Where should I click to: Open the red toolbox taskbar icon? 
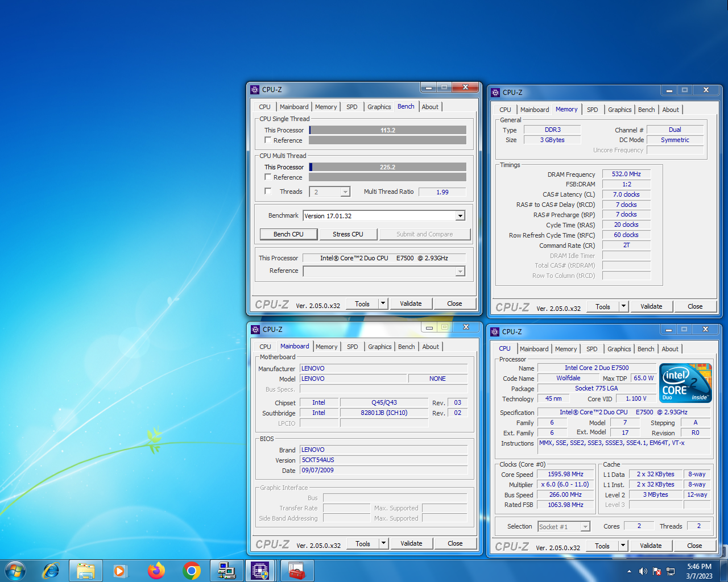[x=296, y=571]
